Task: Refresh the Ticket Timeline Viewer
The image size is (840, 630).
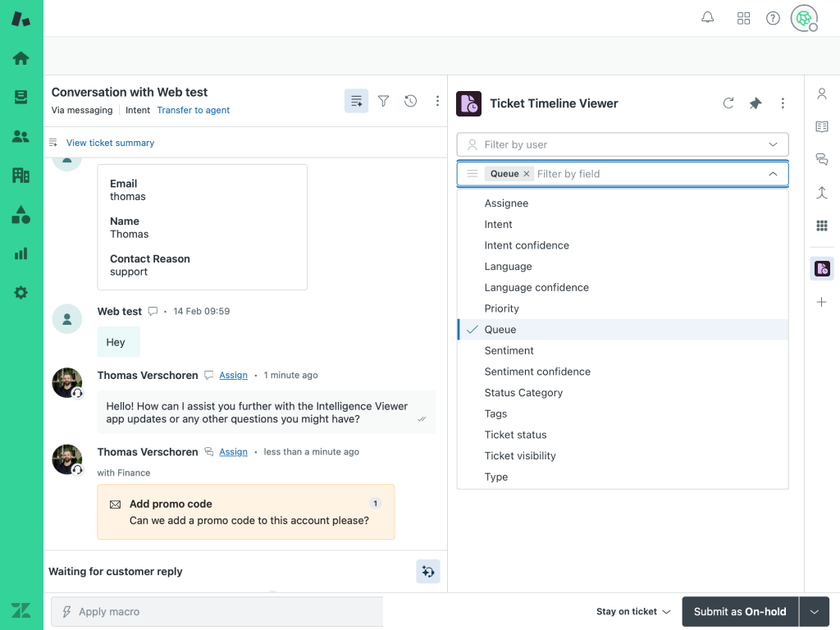Action: click(x=728, y=103)
